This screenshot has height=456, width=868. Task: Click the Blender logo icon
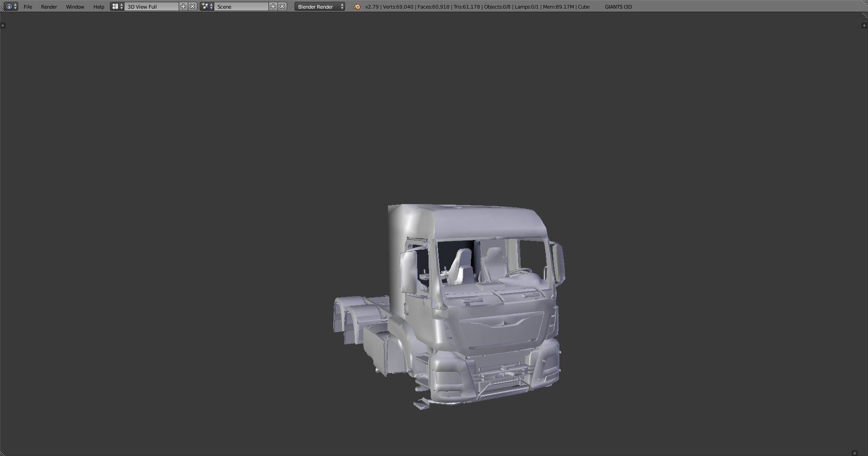pyautogui.click(x=357, y=6)
